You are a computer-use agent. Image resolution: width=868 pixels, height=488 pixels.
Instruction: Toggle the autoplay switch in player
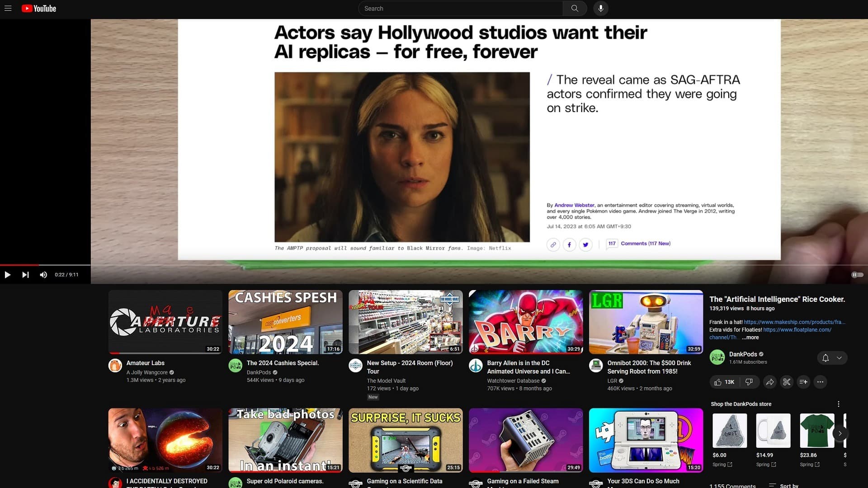857,275
